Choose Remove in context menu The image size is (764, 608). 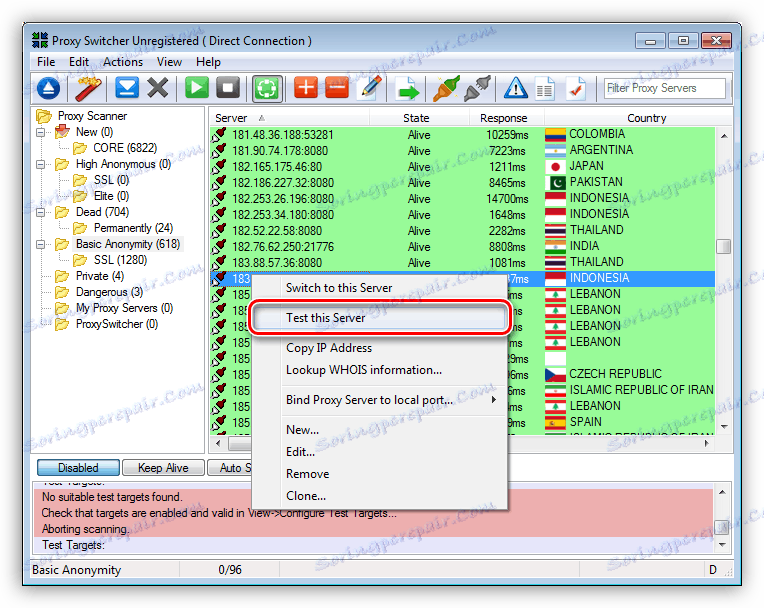(380, 474)
